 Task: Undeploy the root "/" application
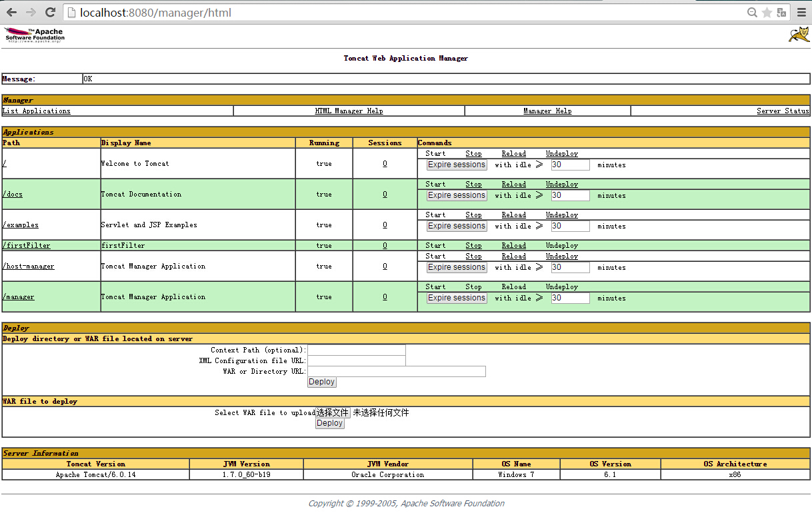[x=562, y=153]
